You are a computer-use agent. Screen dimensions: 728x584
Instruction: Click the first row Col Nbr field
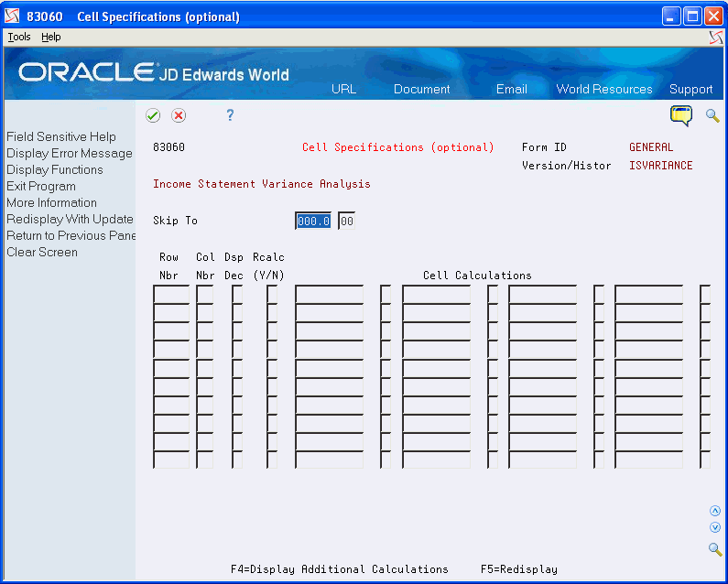tap(205, 295)
